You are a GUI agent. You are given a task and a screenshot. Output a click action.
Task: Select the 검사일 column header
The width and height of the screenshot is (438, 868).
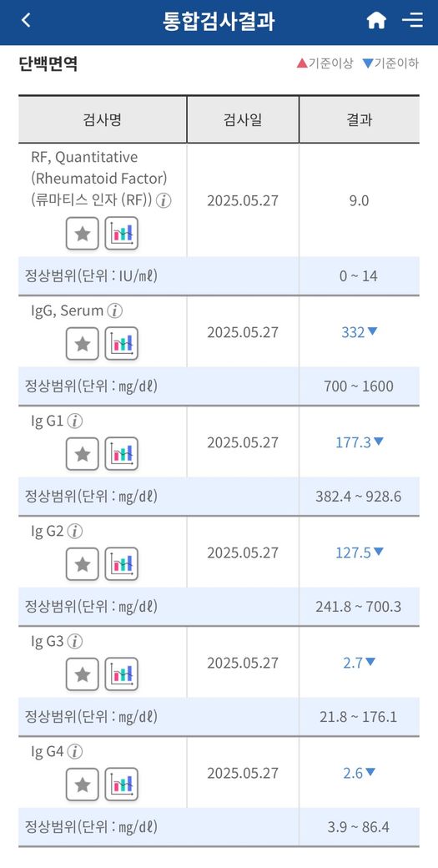tap(243, 119)
